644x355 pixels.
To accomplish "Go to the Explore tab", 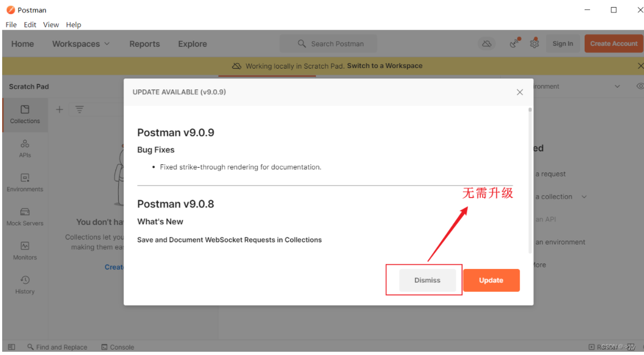I will [x=193, y=44].
